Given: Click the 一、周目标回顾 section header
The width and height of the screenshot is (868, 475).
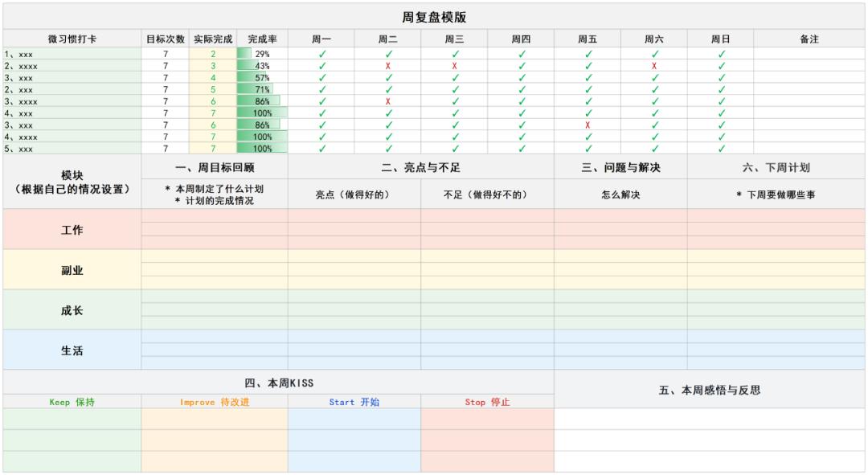Looking at the screenshot, I should (215, 167).
